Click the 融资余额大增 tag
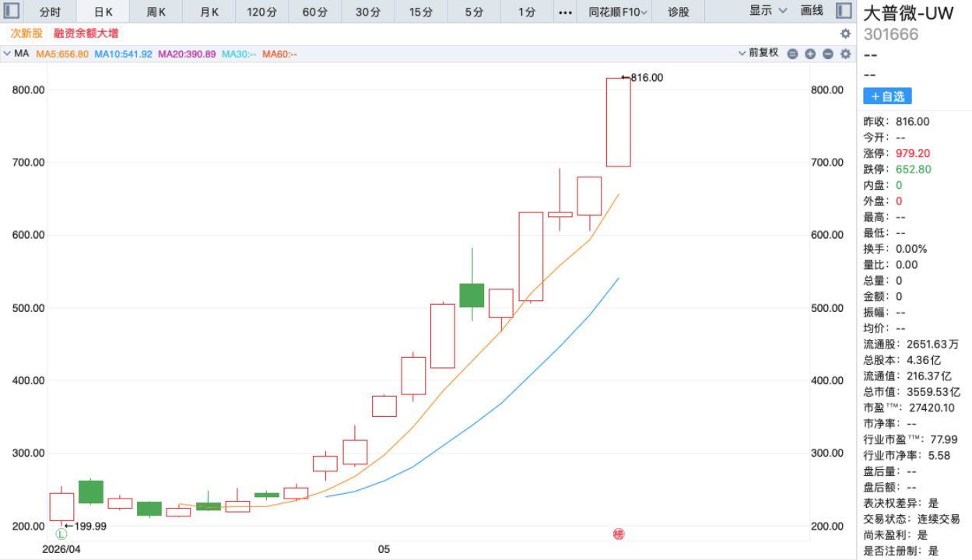This screenshot has height=560, width=972. click(86, 33)
